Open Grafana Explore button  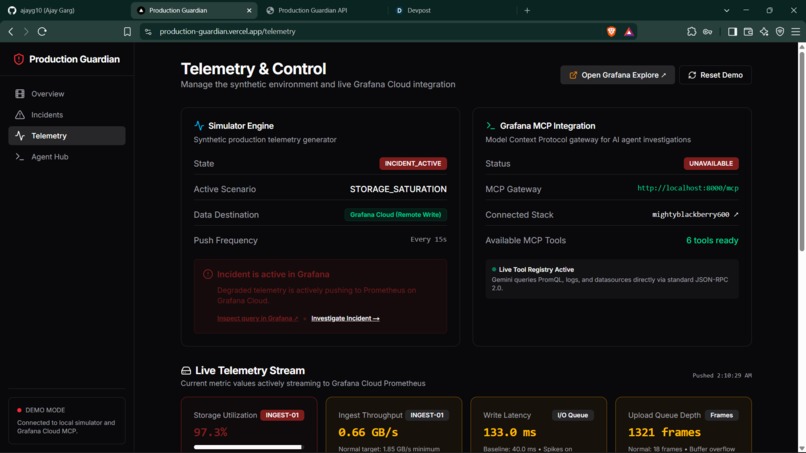(617, 75)
